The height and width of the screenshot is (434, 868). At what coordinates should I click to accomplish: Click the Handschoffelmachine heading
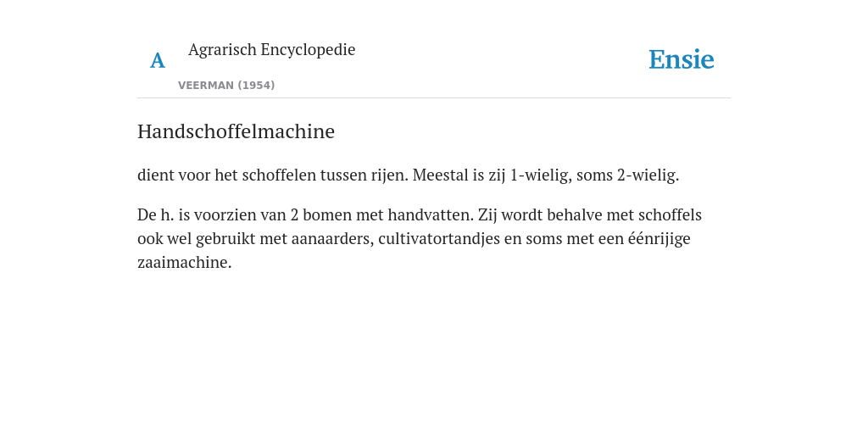[236, 131]
